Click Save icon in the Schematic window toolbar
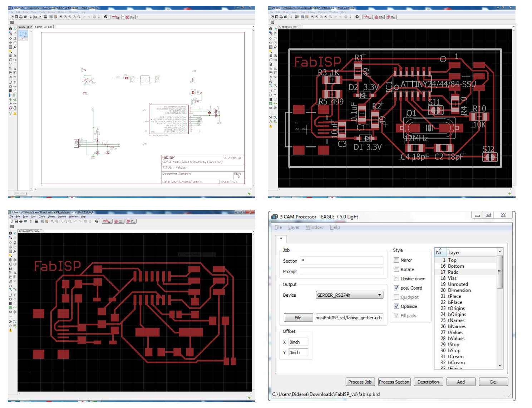Image resolution: width=532 pixels, height=408 pixels. click(x=16, y=17)
